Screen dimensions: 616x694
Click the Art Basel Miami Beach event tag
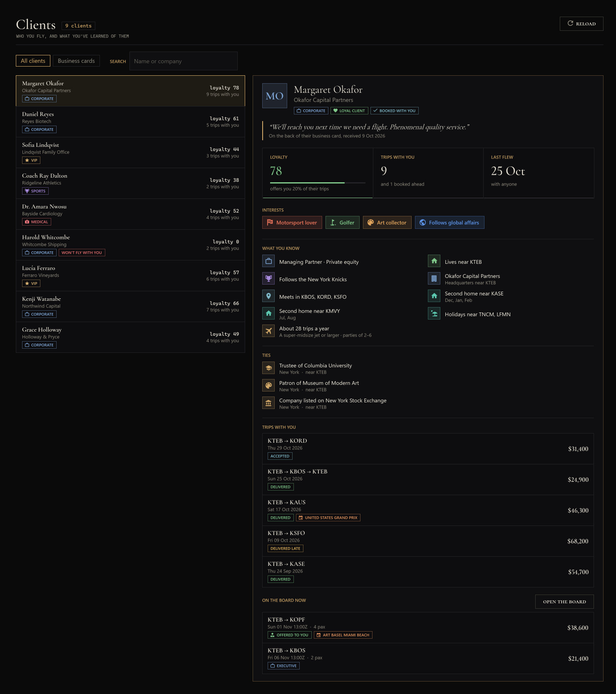tap(343, 635)
